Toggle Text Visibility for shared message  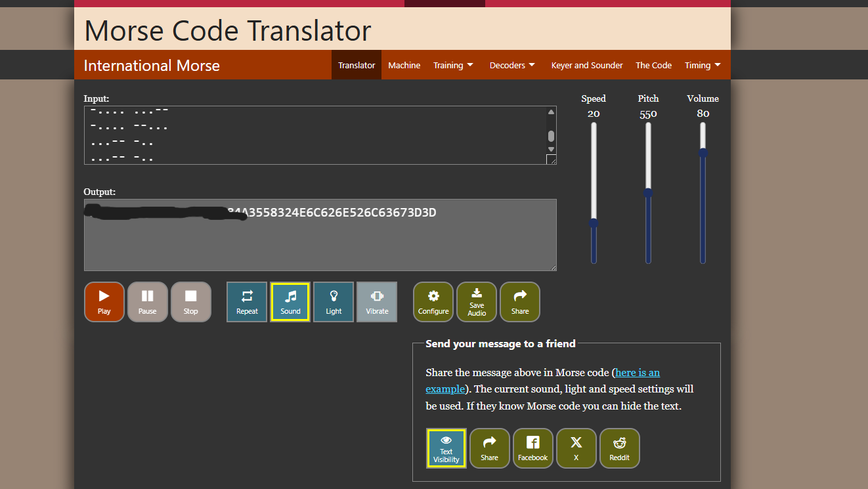446,448
